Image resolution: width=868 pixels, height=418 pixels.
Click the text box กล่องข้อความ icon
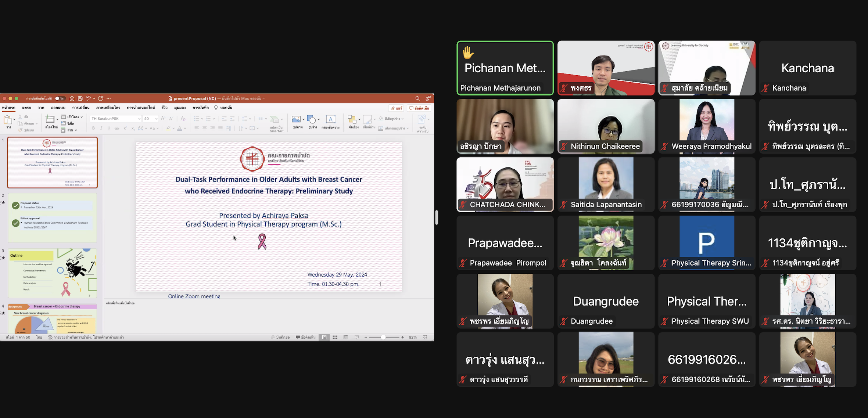(x=330, y=120)
